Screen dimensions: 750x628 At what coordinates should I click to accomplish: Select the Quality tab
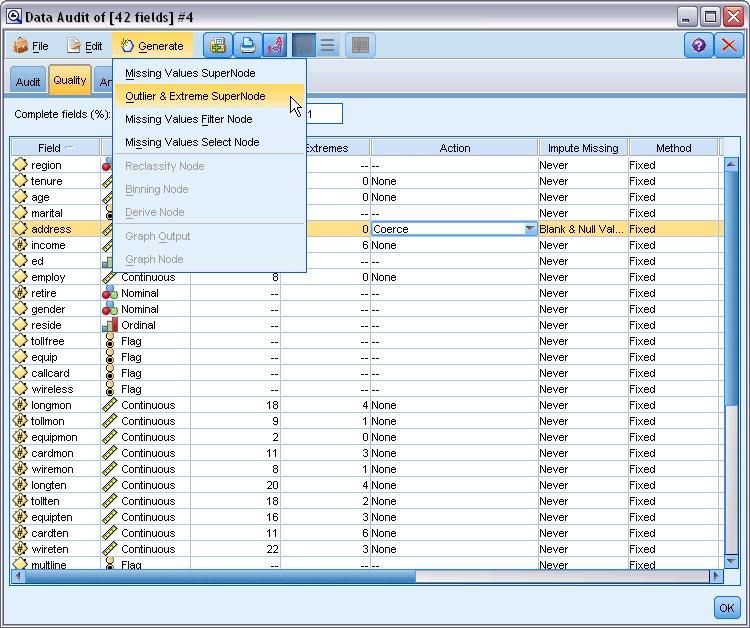click(70, 80)
